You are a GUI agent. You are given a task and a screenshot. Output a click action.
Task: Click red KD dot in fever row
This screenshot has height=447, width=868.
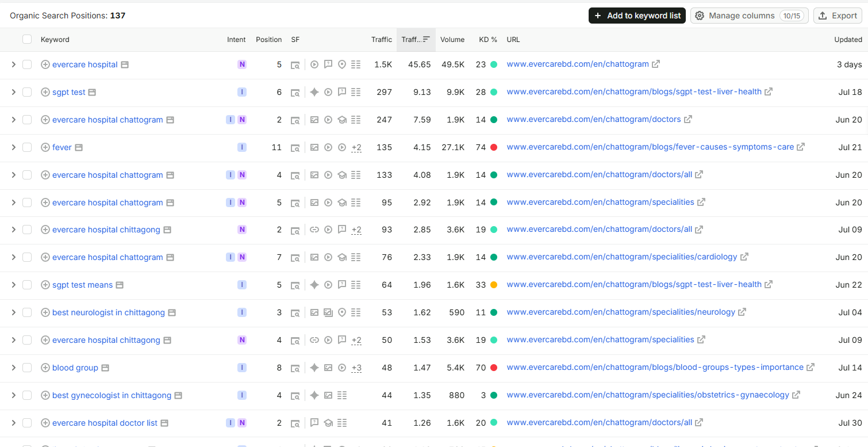click(493, 147)
